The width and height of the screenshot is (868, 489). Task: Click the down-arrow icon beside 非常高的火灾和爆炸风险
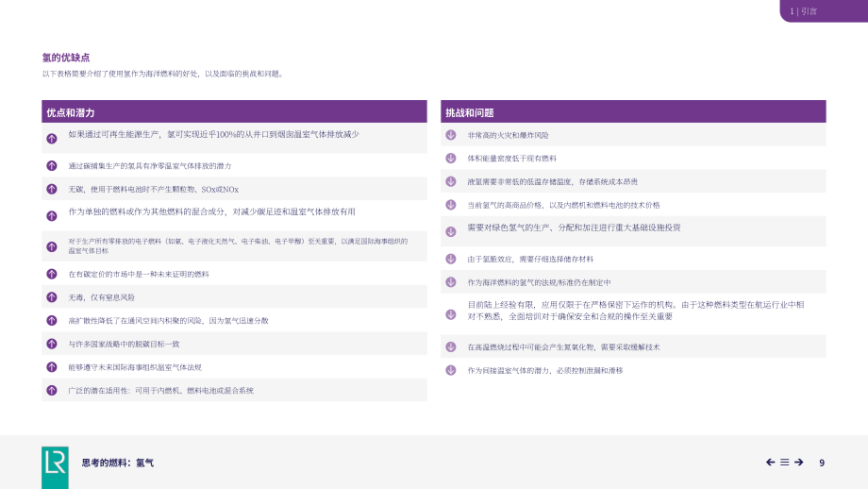pos(451,135)
